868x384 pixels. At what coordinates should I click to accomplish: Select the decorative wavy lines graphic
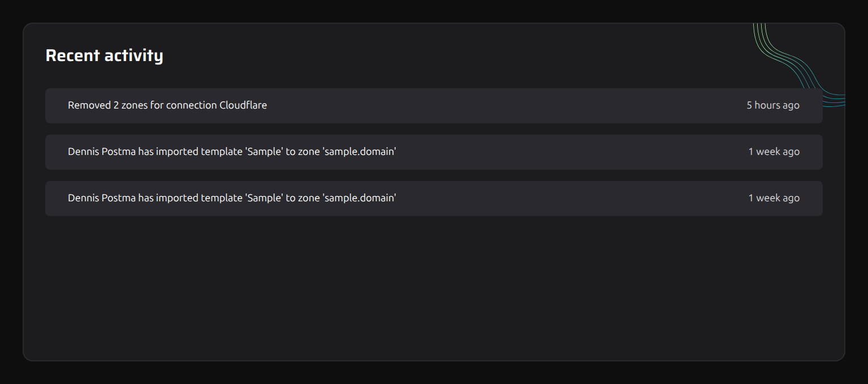(799, 65)
